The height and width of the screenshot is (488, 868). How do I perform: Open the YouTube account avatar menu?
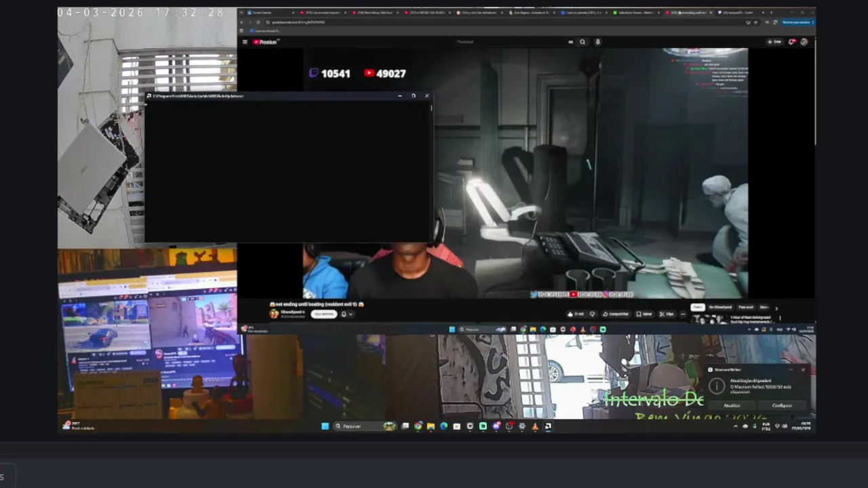804,42
